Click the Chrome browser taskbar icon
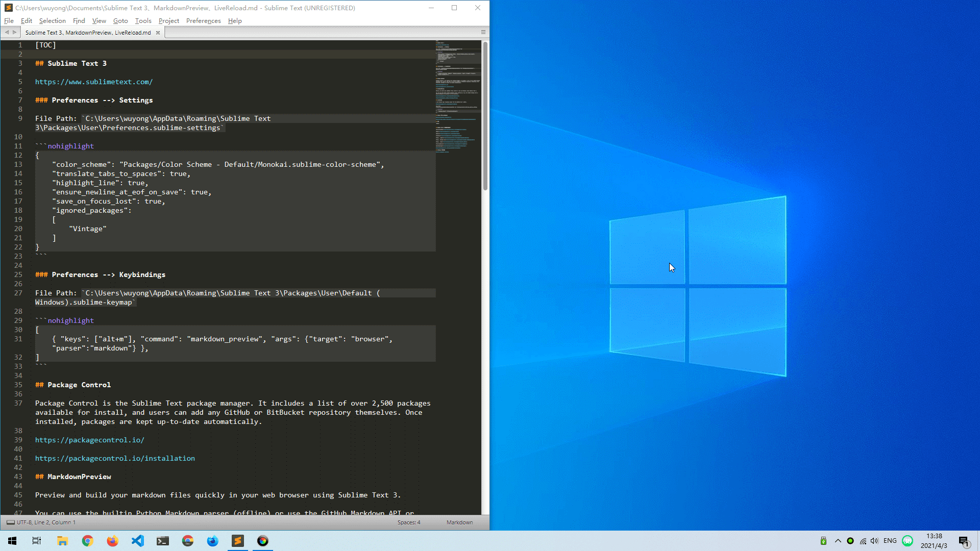The height and width of the screenshot is (551, 980). (x=87, y=541)
